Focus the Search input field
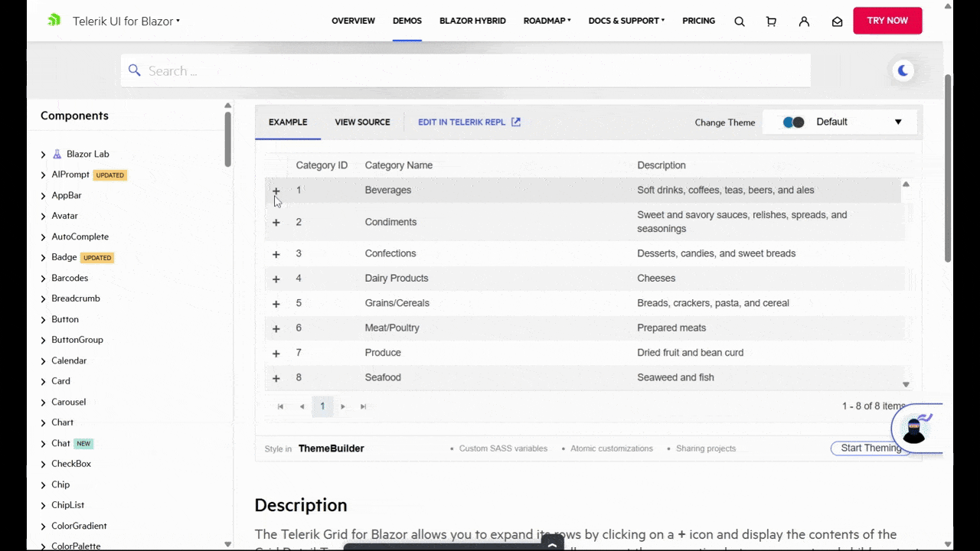This screenshot has width=980, height=551. pos(465,70)
